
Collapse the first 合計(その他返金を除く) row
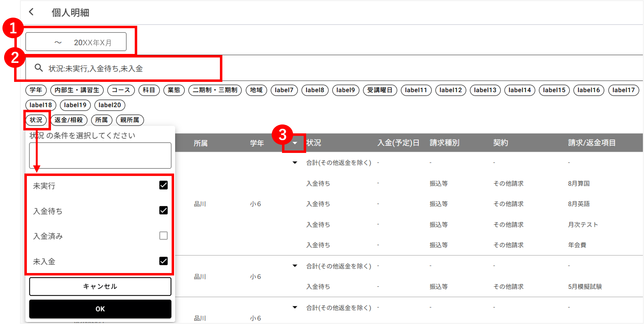pyautogui.click(x=295, y=163)
